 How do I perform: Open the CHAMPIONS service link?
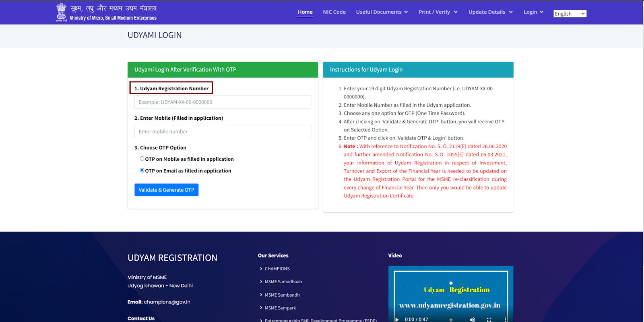click(277, 269)
